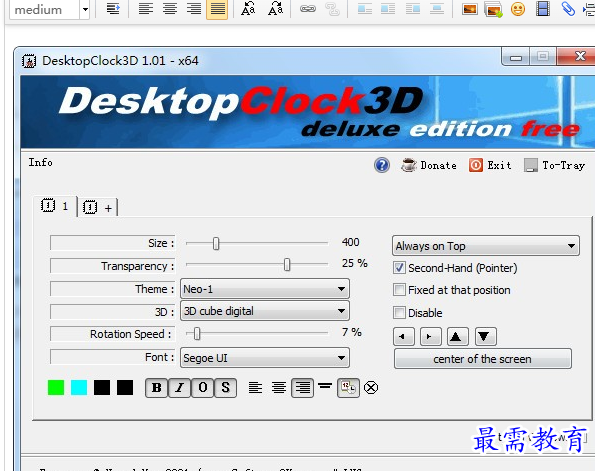This screenshot has width=595, height=471.
Task: Set clock text align left
Action: click(255, 388)
